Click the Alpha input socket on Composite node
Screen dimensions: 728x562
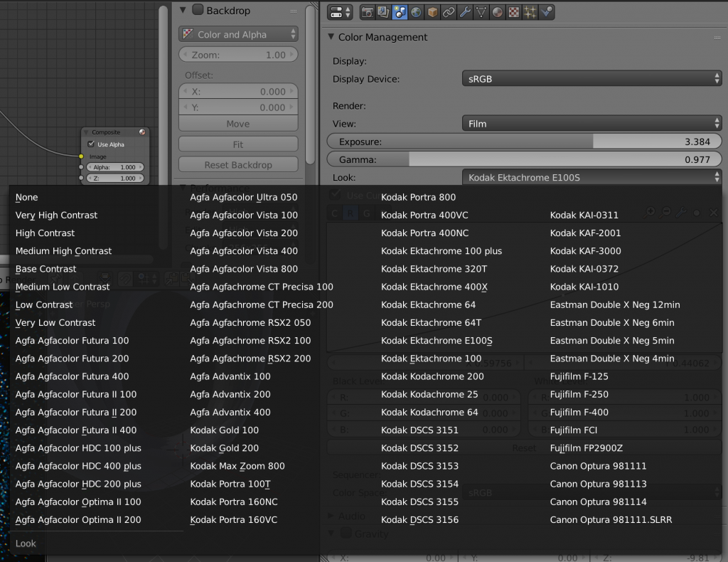81,167
